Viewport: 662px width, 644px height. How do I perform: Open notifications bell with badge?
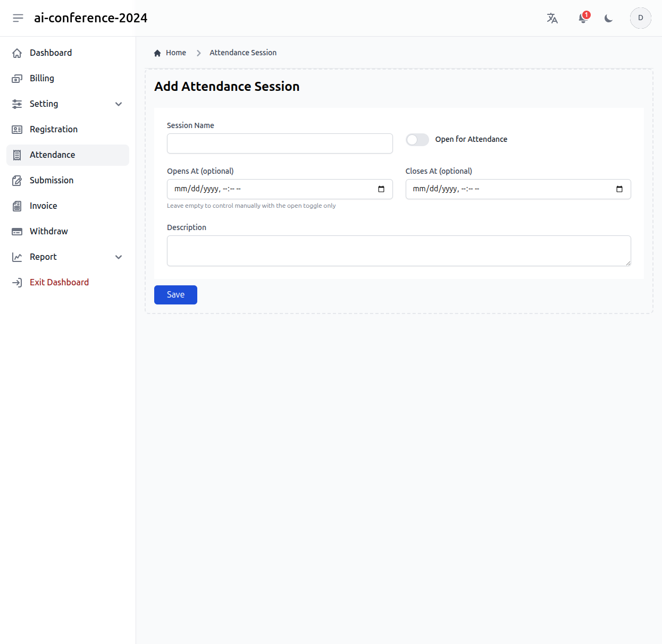coord(583,18)
